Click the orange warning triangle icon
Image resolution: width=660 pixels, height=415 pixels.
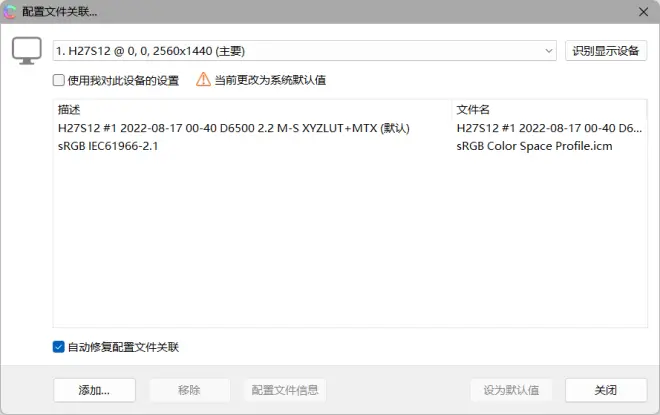click(x=203, y=79)
